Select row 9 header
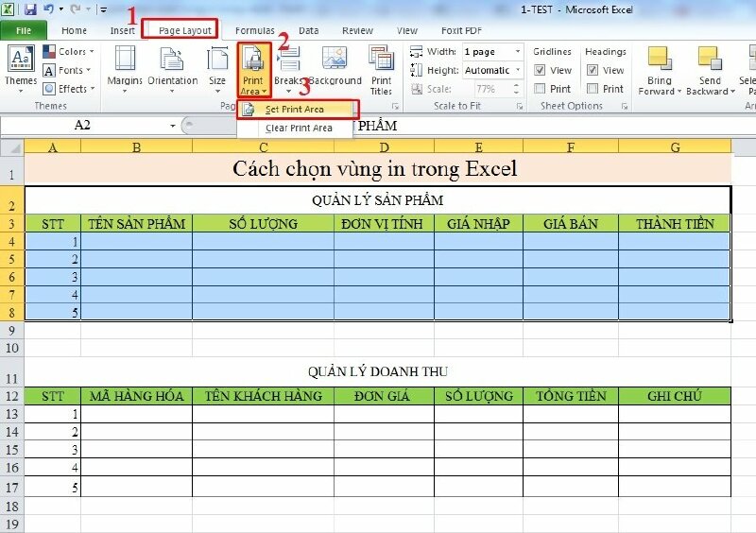This screenshot has height=533, width=756. [x=12, y=331]
